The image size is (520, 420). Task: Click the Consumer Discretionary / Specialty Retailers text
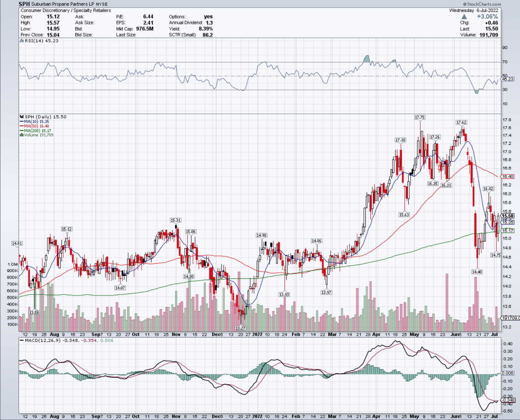point(66,10)
